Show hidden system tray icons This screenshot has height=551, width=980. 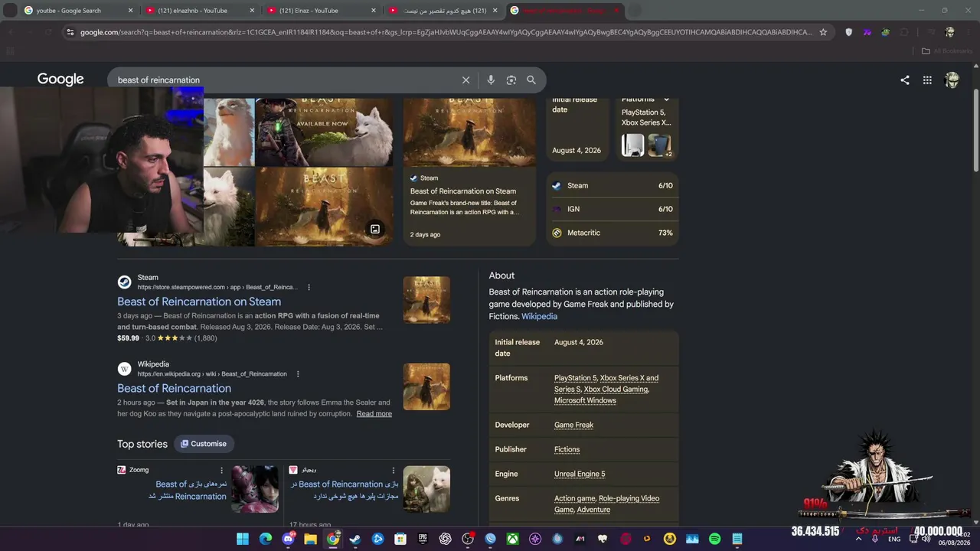(858, 539)
